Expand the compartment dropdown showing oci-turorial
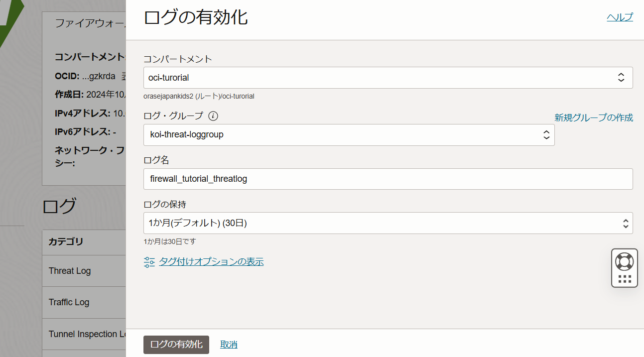Screen dimensions: 644x357 pyautogui.click(x=621, y=77)
